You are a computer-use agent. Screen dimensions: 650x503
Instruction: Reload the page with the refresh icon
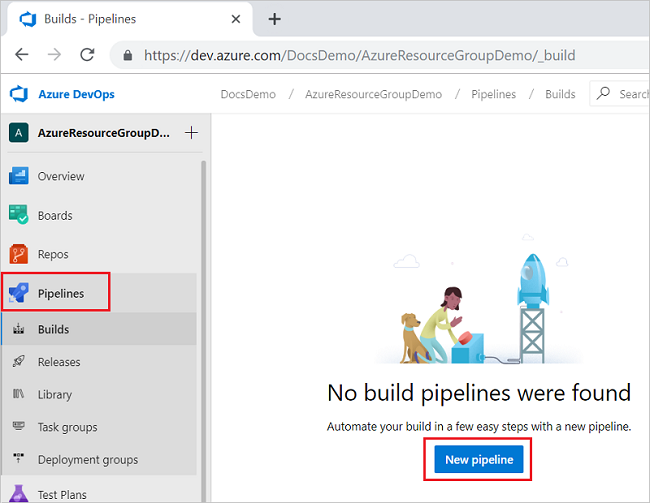pos(87,55)
